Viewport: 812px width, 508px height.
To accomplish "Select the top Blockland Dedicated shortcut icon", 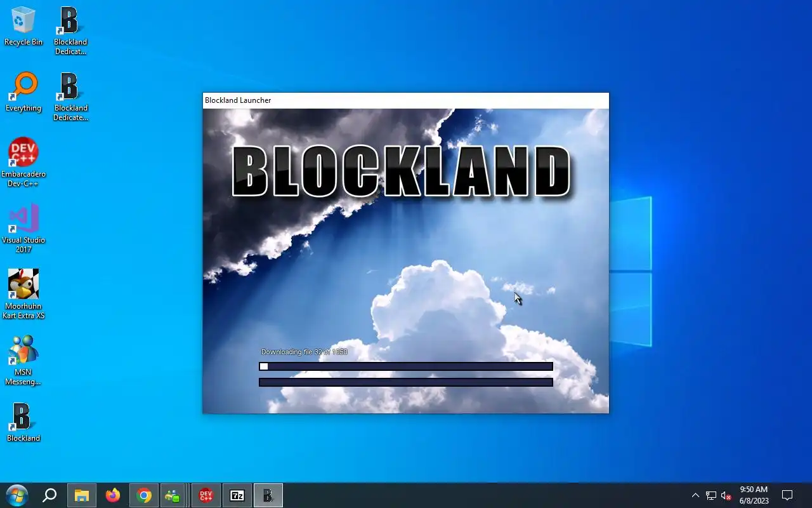I will (70, 30).
